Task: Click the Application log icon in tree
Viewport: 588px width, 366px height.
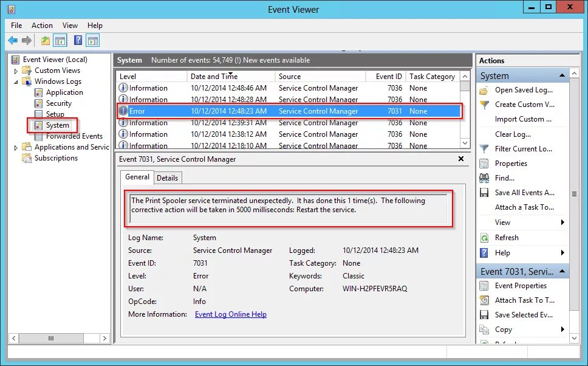Action: pyautogui.click(x=38, y=92)
